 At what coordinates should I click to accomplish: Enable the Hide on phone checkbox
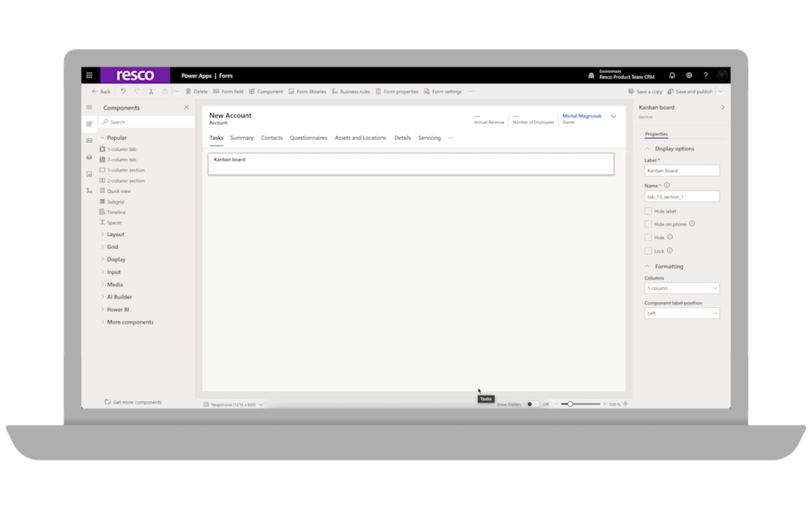point(648,224)
